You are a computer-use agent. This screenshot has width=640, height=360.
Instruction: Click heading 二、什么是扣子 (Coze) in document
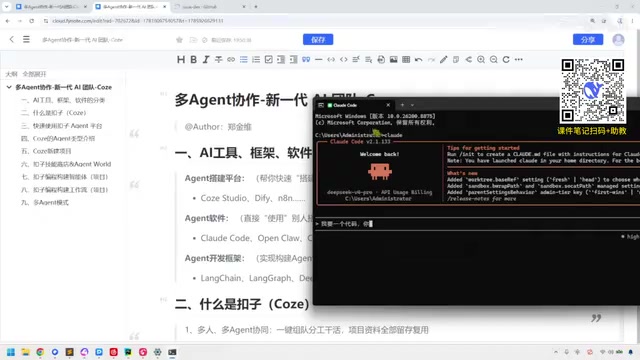tap(242, 304)
